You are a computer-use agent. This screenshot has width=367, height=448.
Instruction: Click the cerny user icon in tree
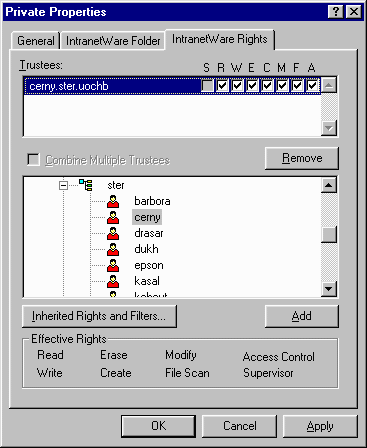pyautogui.click(x=113, y=217)
